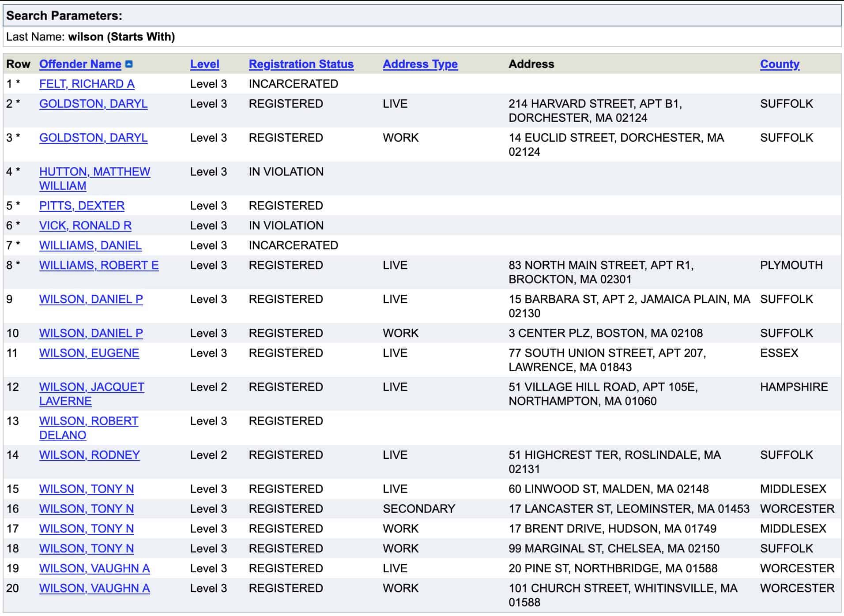The height and width of the screenshot is (616, 844).
Task: Click the sort indicator icon beside Offender Name
Action: [x=129, y=64]
